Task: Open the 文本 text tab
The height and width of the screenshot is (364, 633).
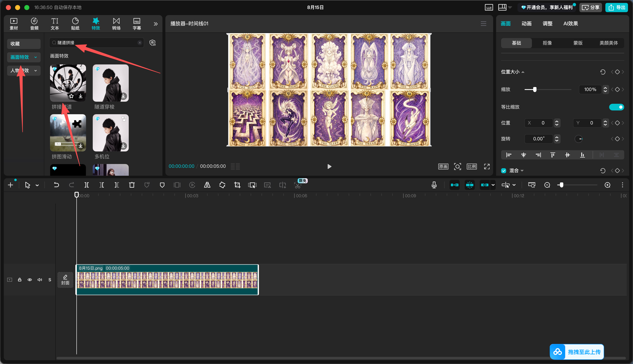Action: click(x=55, y=24)
